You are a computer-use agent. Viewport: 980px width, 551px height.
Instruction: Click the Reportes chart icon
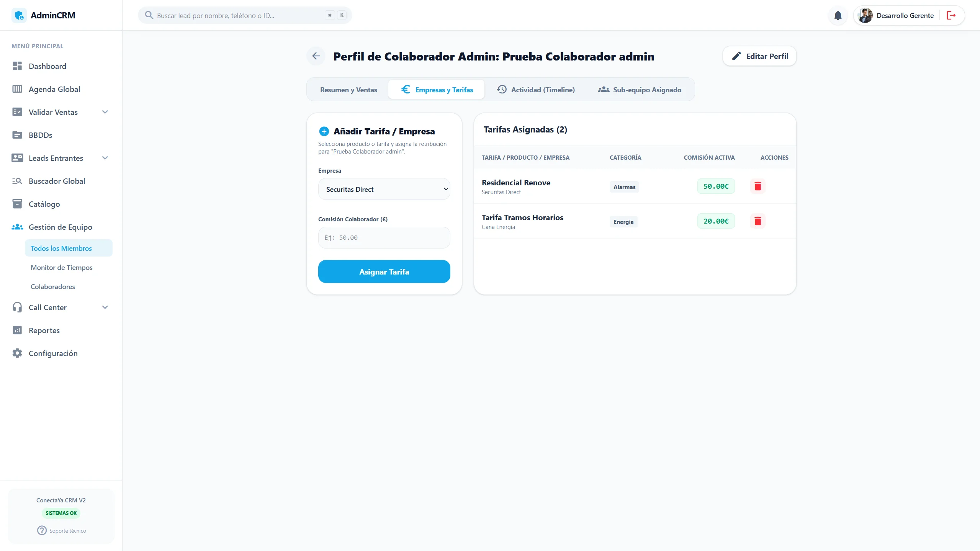tap(17, 330)
